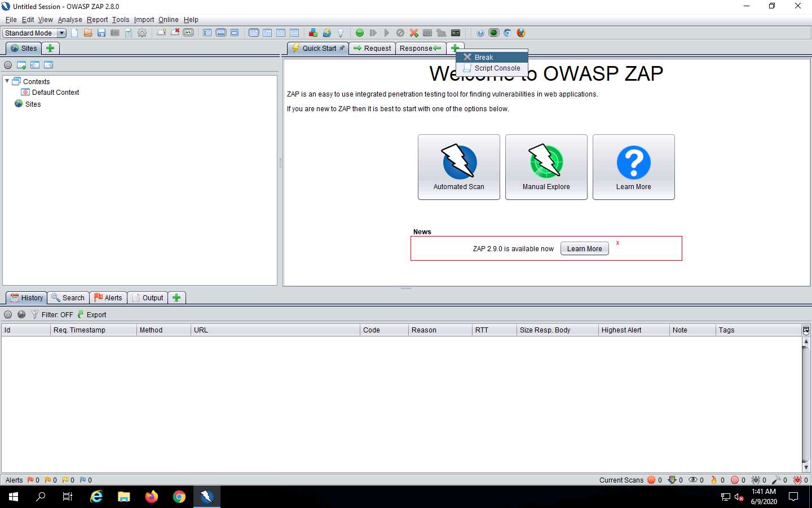This screenshot has height=508, width=812.
Task: Click the fuzzer hammer status icon
Action: point(776,480)
